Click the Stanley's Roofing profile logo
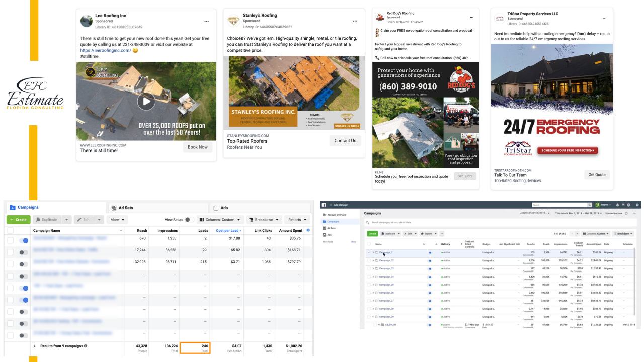 tap(233, 21)
